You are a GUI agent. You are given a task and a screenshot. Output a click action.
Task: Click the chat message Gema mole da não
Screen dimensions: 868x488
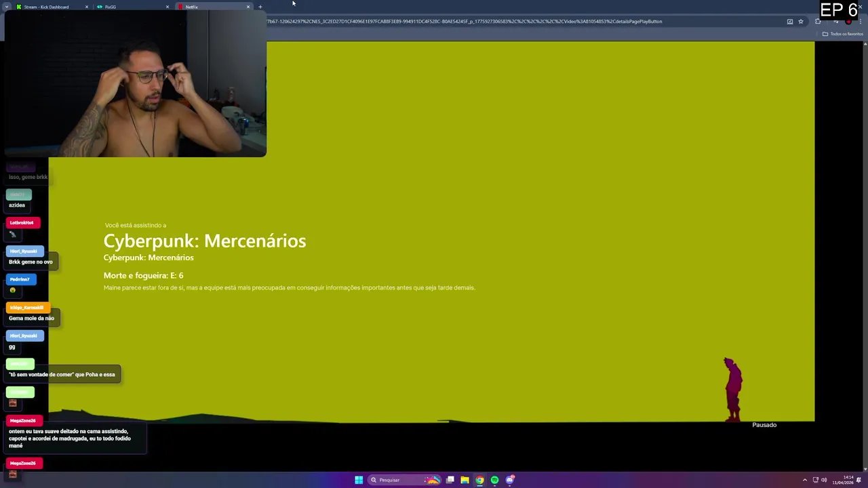click(x=31, y=318)
